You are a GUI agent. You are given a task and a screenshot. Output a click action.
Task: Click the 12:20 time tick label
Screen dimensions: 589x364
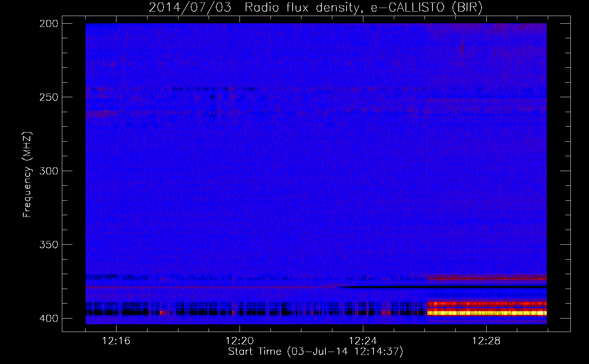(240, 341)
